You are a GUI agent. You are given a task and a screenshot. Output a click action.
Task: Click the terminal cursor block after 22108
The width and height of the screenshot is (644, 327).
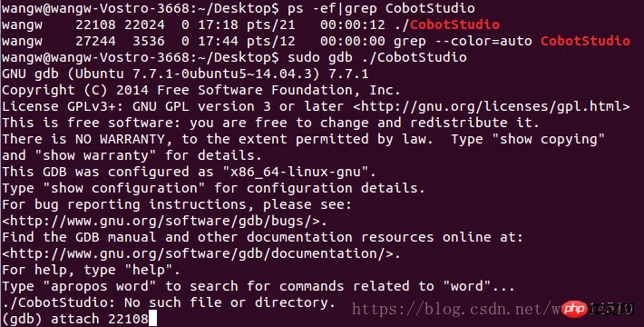coord(152,319)
